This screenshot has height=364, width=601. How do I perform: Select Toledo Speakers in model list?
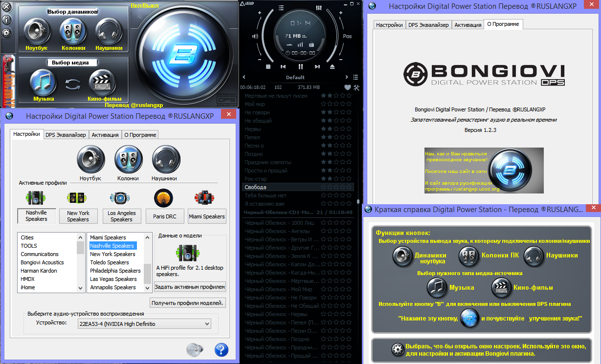pos(109,262)
